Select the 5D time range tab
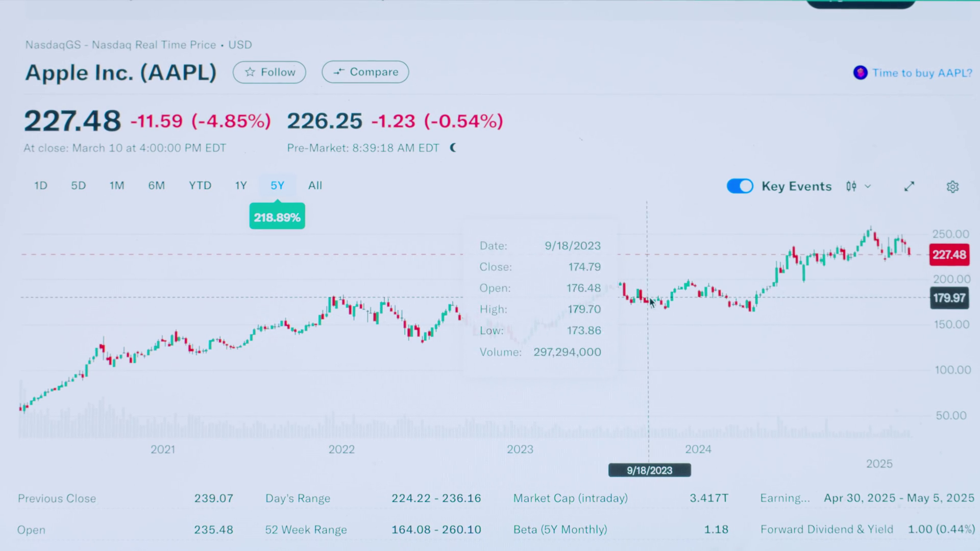The height and width of the screenshot is (551, 980). [x=78, y=186]
